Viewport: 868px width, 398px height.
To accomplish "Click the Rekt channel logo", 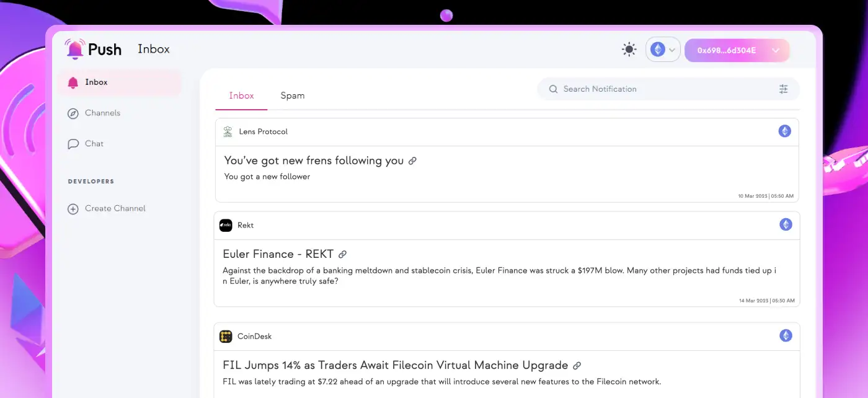I will click(x=226, y=226).
